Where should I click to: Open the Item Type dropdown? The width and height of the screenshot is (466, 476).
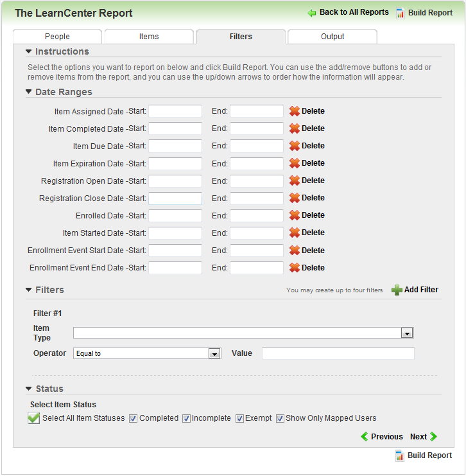coord(407,333)
